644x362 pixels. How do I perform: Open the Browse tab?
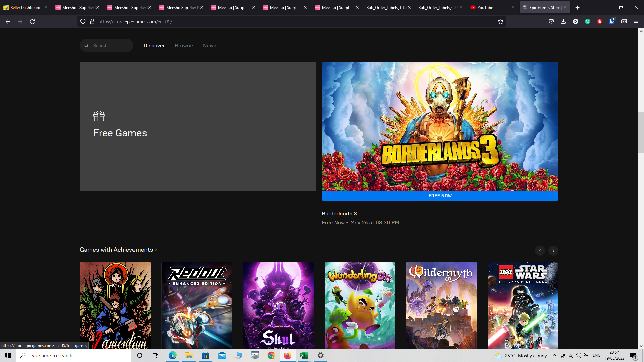click(x=184, y=46)
